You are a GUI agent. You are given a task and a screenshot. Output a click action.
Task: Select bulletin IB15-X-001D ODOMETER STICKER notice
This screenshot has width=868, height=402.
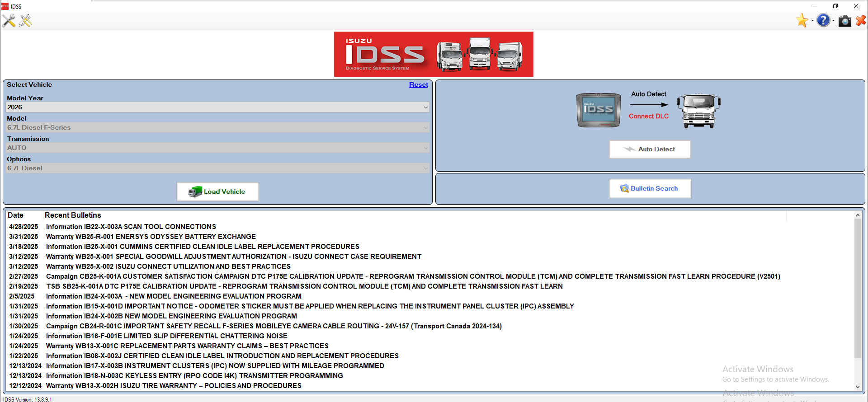(310, 306)
